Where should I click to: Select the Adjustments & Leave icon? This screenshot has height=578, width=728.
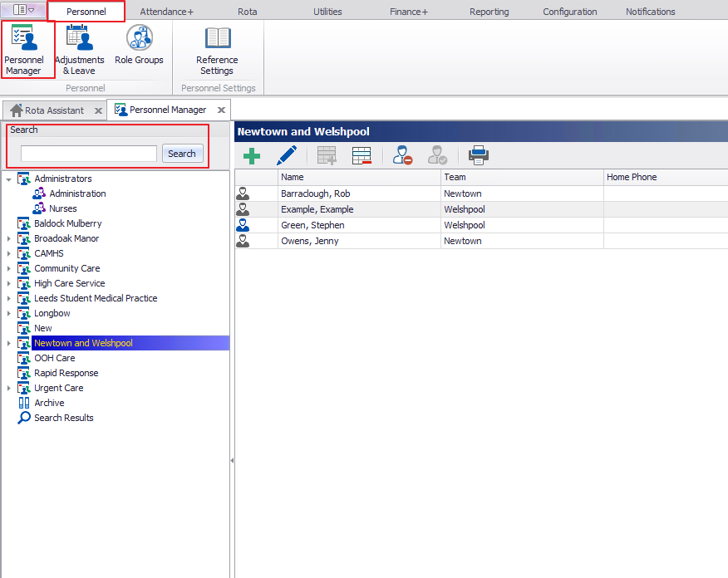(x=79, y=47)
